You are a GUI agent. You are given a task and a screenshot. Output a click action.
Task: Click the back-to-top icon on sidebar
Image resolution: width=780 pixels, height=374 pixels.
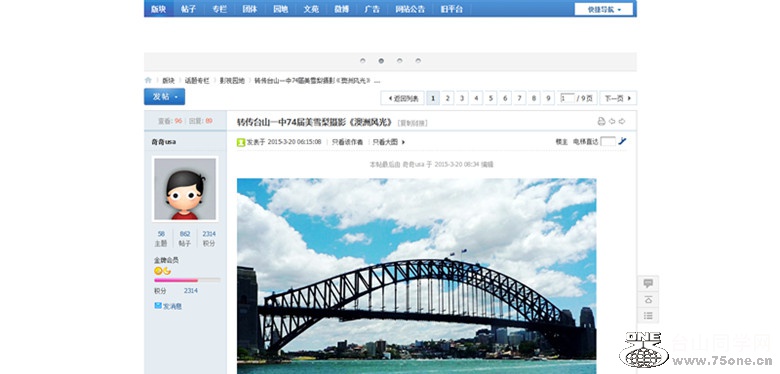pos(648,299)
